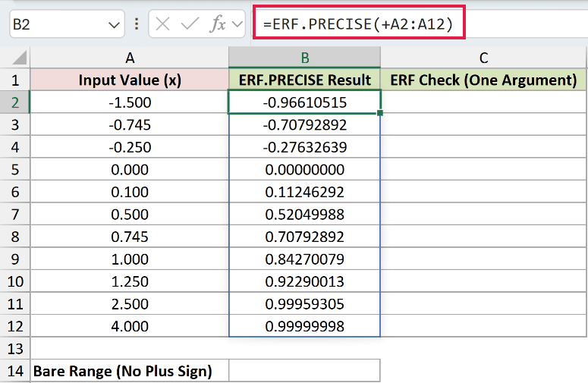This screenshot has width=588, height=383.
Task: Select row 14 header
Action: point(15,371)
